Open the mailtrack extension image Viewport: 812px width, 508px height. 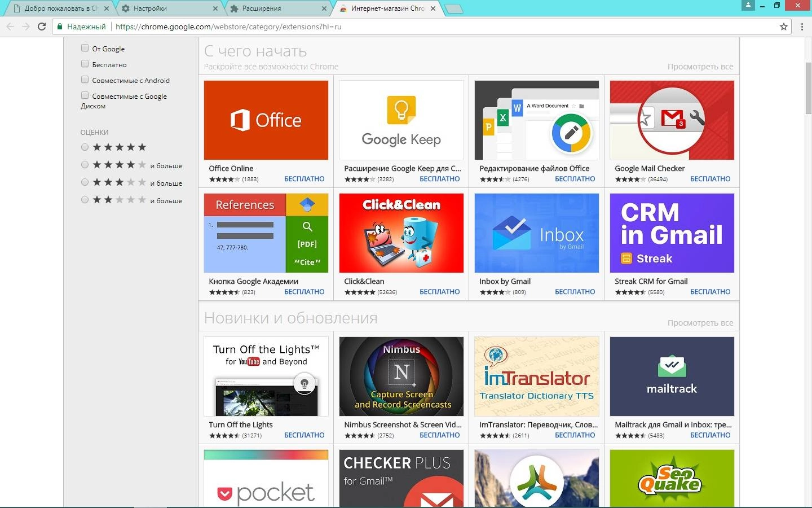(672, 376)
